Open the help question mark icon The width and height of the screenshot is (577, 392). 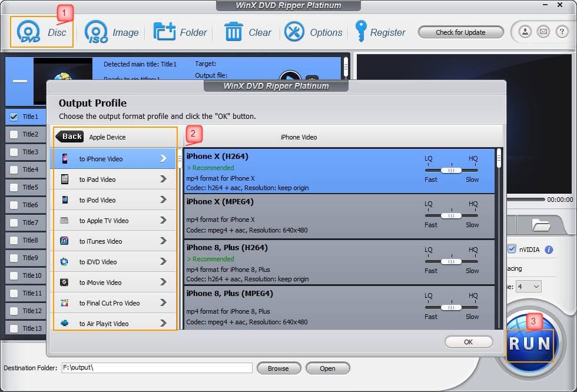[x=562, y=32]
